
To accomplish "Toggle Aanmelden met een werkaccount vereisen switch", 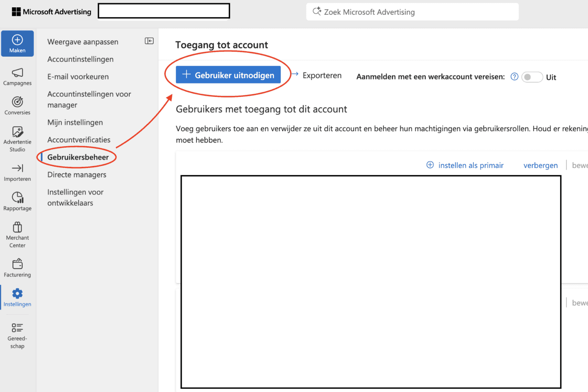I will [x=532, y=77].
